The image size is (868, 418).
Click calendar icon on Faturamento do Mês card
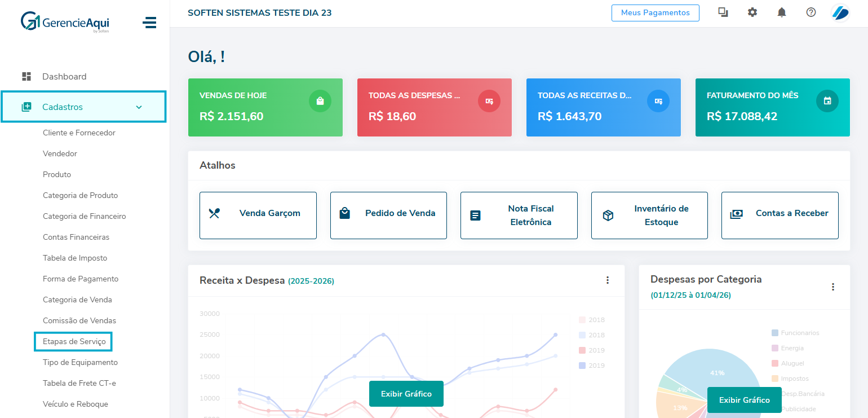(827, 101)
